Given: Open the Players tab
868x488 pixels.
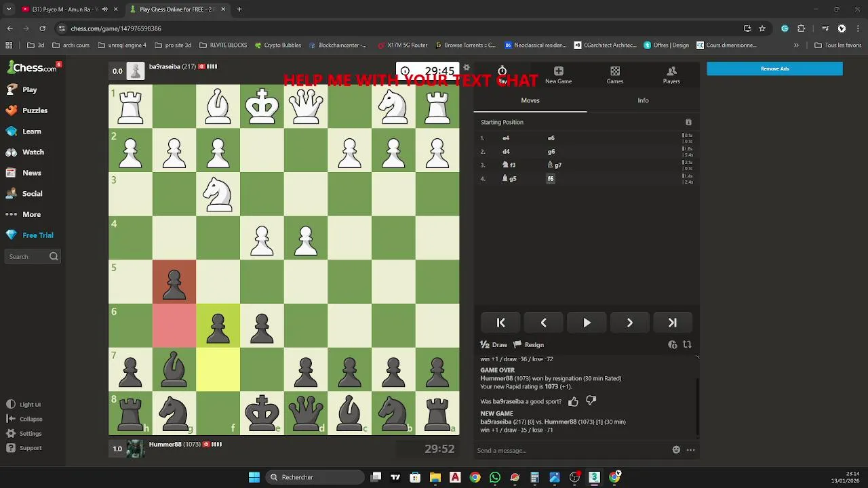Looking at the screenshot, I should click(x=671, y=75).
